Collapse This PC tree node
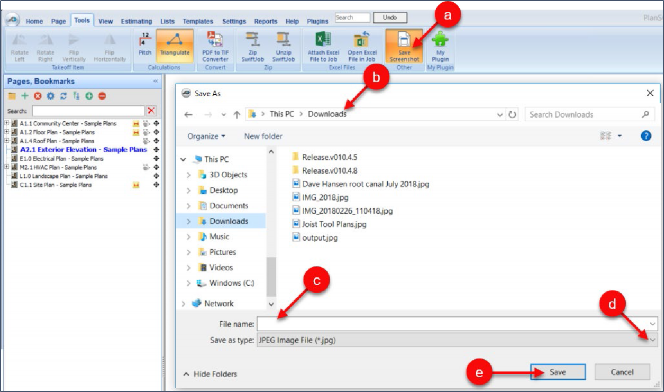Image resolution: width=664 pixels, height=392 pixels. 183,160
